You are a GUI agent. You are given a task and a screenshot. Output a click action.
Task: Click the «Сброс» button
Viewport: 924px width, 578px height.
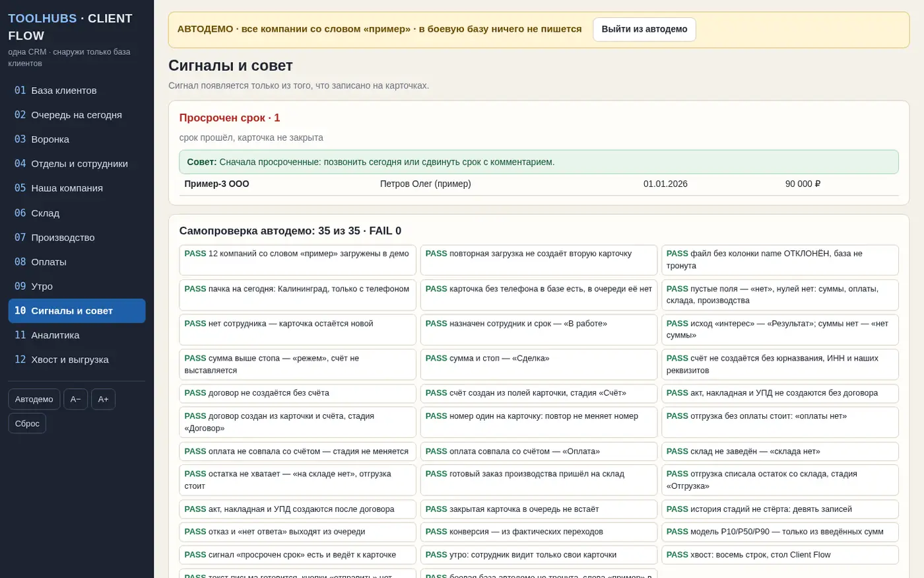(27, 423)
